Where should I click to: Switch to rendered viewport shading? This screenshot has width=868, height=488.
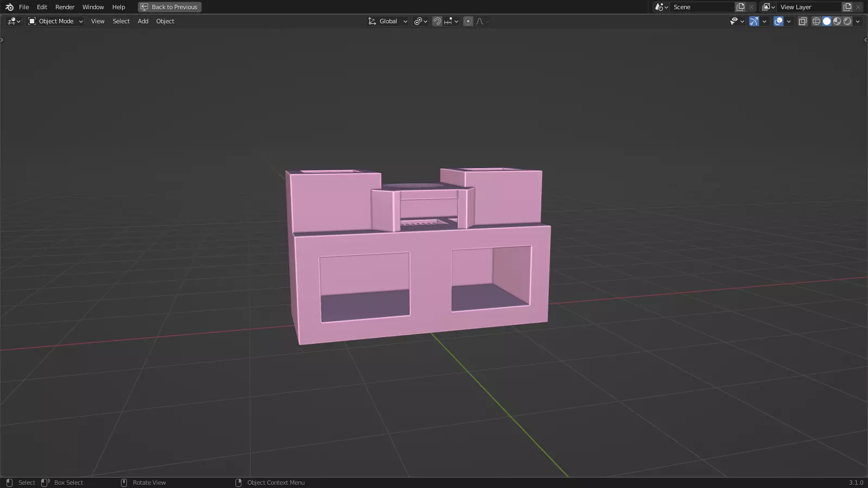click(847, 21)
